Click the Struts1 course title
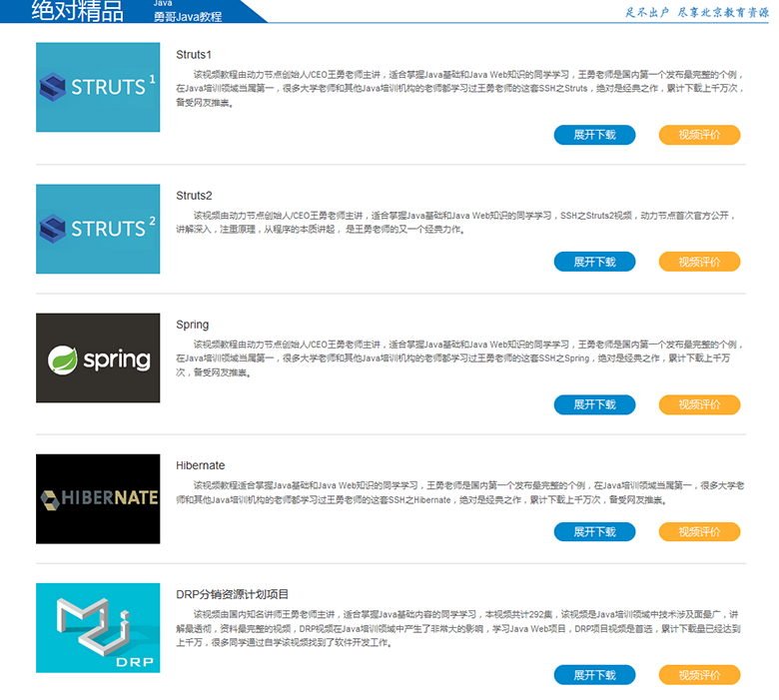The width and height of the screenshot is (779, 700). (x=194, y=54)
